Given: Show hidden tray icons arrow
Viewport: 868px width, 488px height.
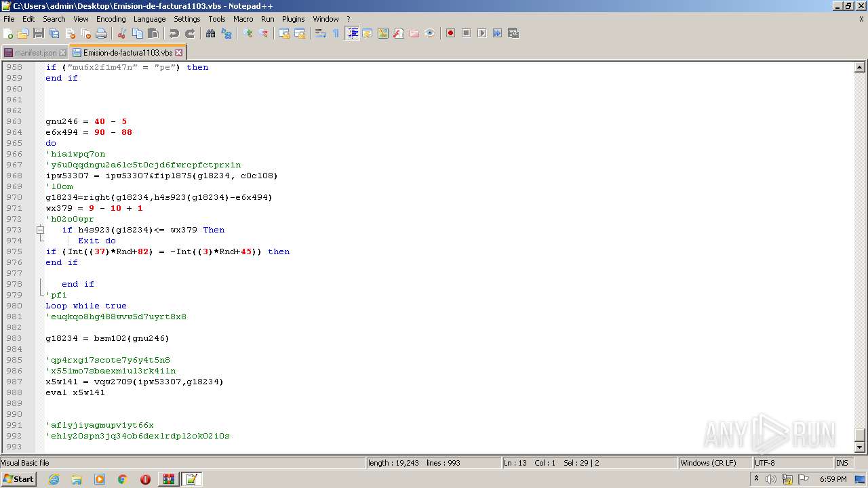Looking at the screenshot, I should [756, 479].
